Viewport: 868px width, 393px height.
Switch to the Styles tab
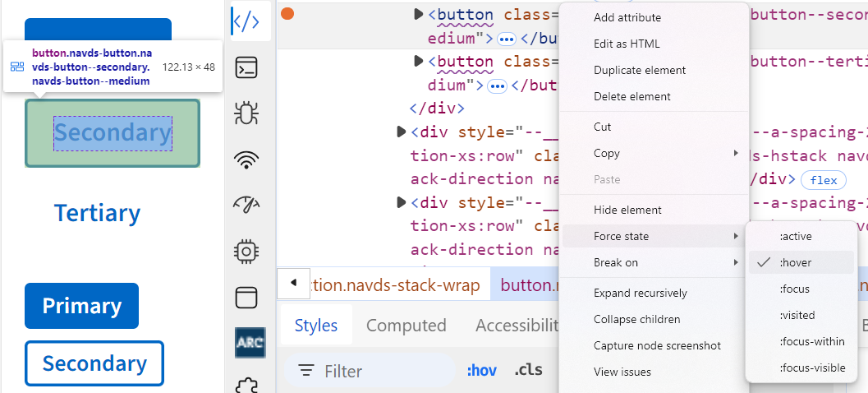pos(316,325)
